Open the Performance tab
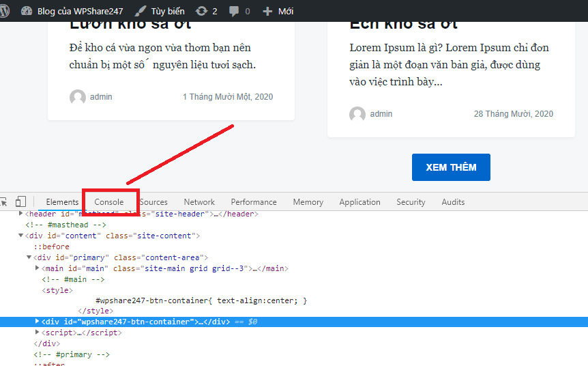The image size is (588, 366). [x=254, y=202]
